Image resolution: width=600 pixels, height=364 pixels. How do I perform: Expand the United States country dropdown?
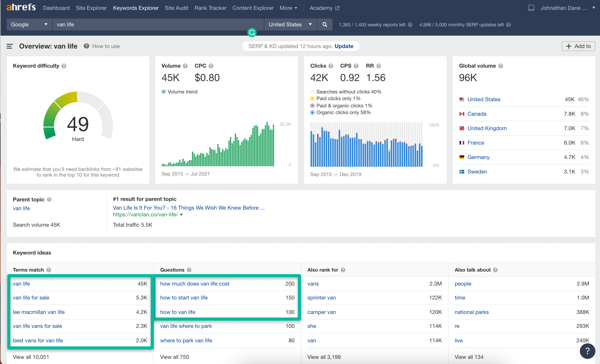(x=290, y=25)
